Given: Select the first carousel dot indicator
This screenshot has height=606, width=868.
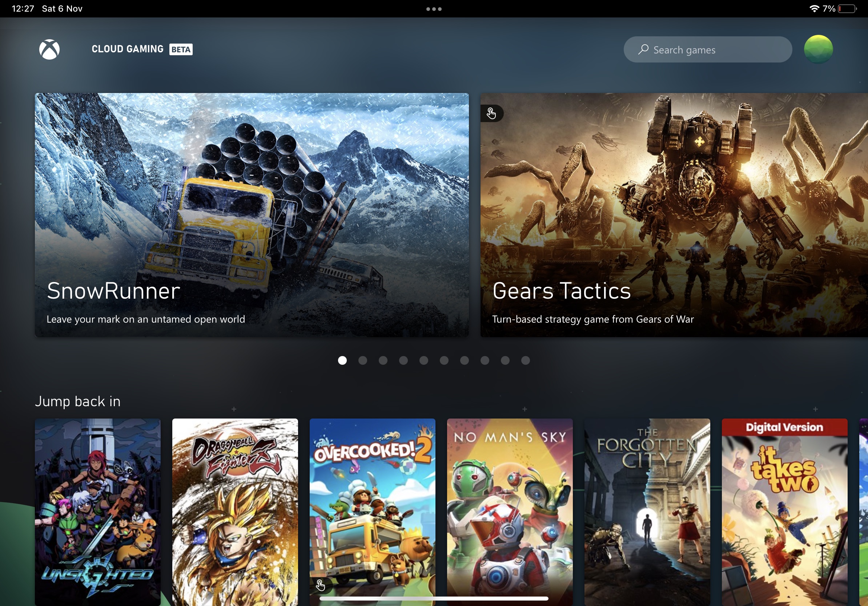Looking at the screenshot, I should 342,359.
